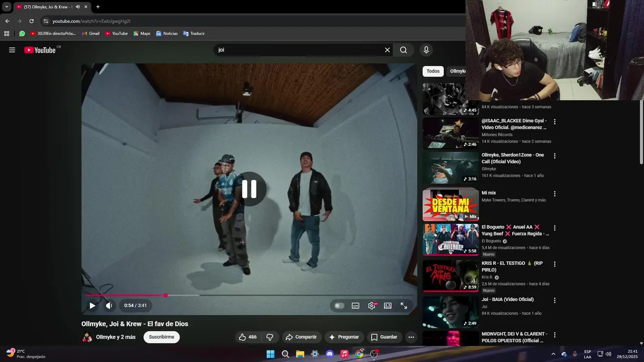Image resolution: width=644 pixels, height=362 pixels.
Task: Open the WhatsApp bookmark
Action: (x=22, y=34)
